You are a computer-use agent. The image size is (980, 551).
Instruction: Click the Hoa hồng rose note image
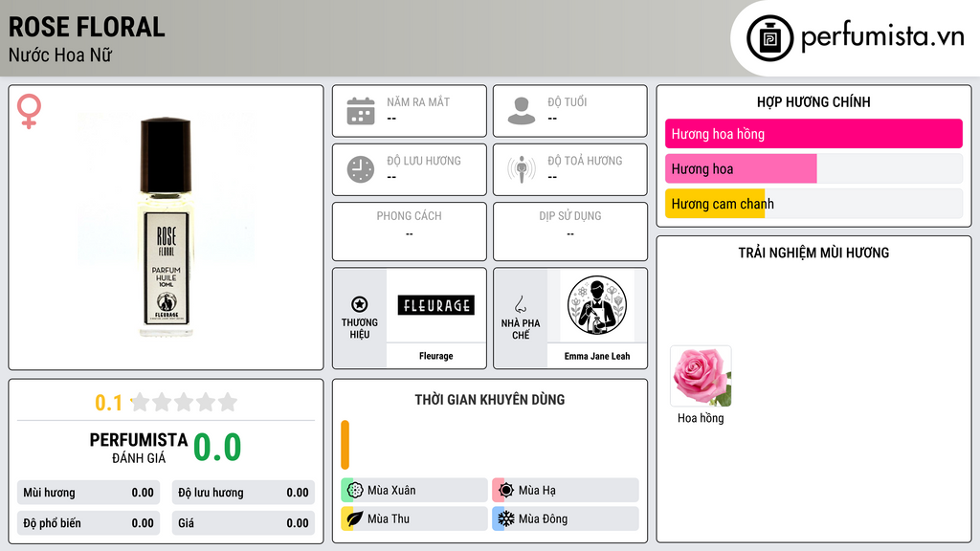point(701,376)
